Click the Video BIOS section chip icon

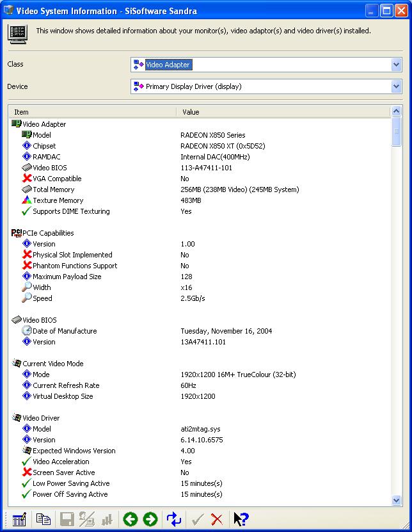tap(16, 319)
